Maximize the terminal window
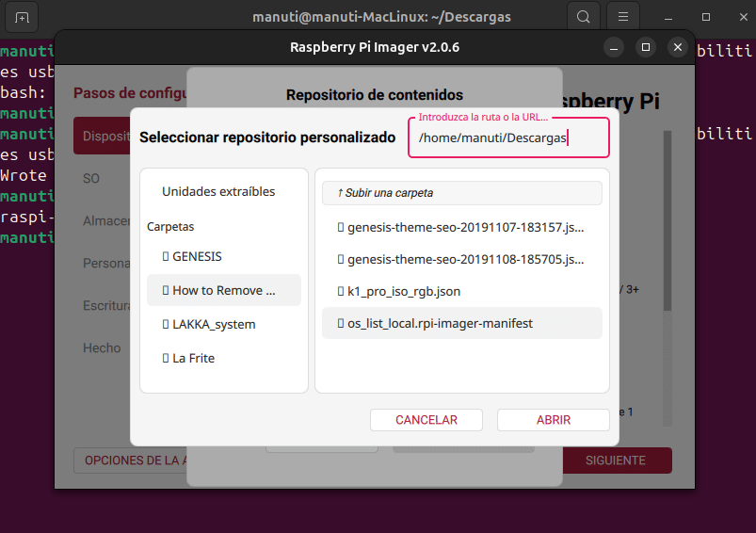 pos(706,17)
